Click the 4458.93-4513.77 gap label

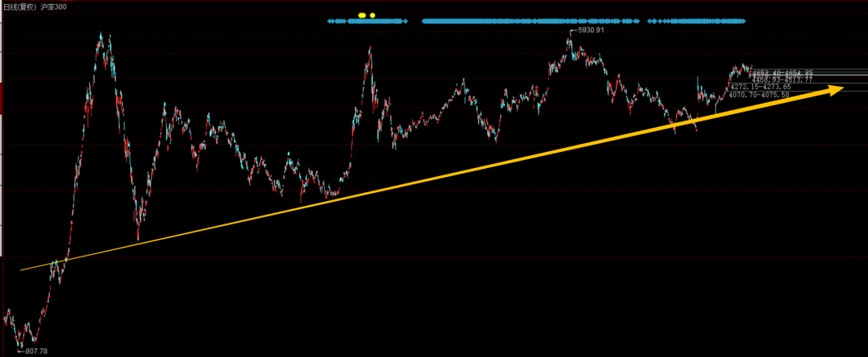[782, 80]
